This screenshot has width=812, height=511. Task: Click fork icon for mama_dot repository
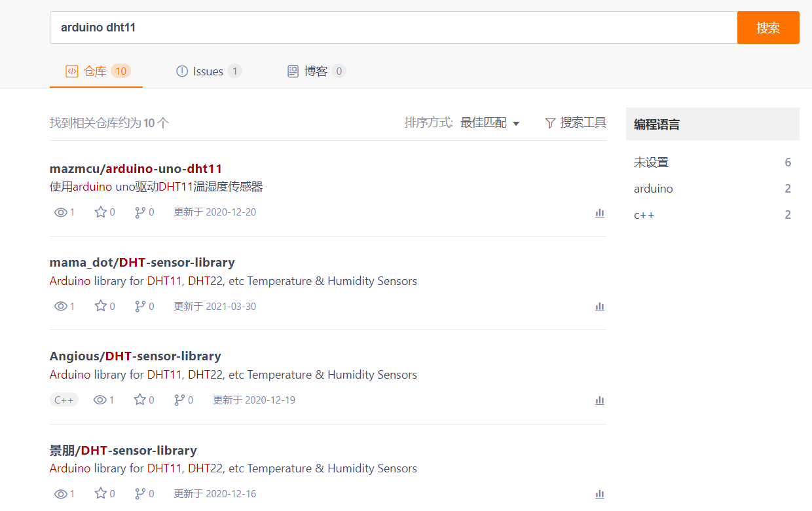pos(140,306)
